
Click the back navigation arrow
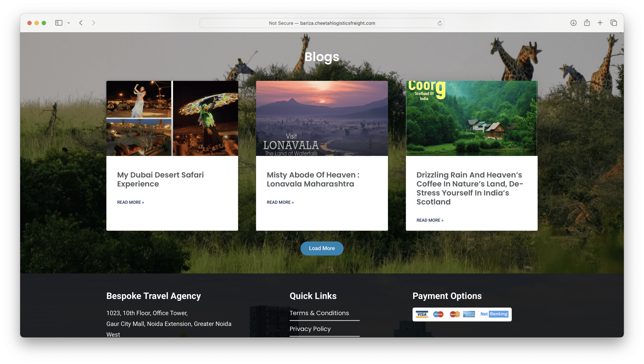click(82, 23)
